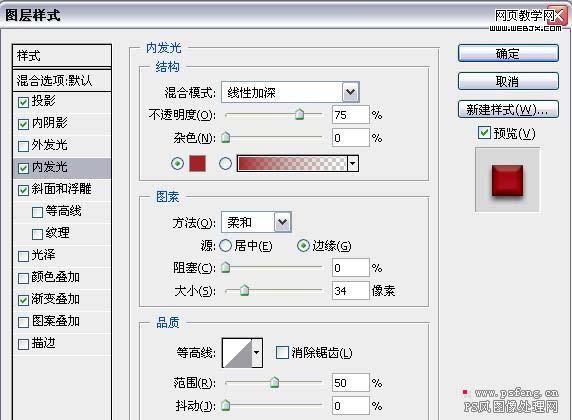Image resolution: width=572 pixels, height=420 pixels.
Task: Select the solid color radio button
Action: (x=178, y=163)
